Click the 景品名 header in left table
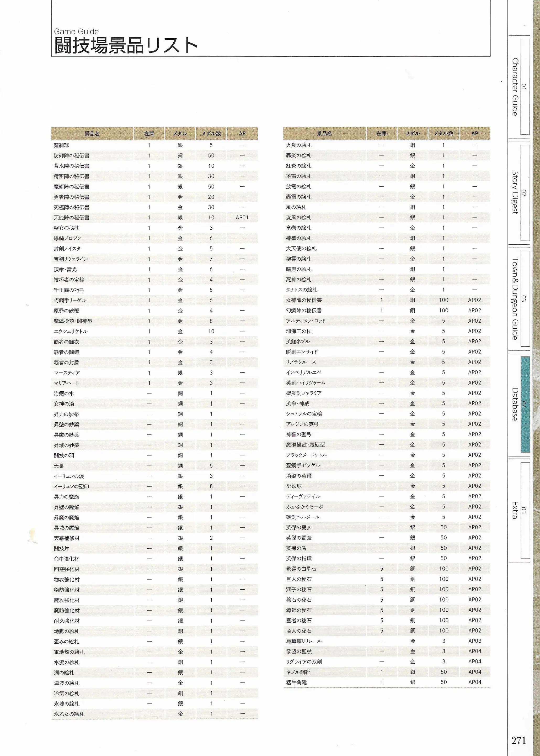Viewport: 540px width, 756px height. [x=92, y=133]
